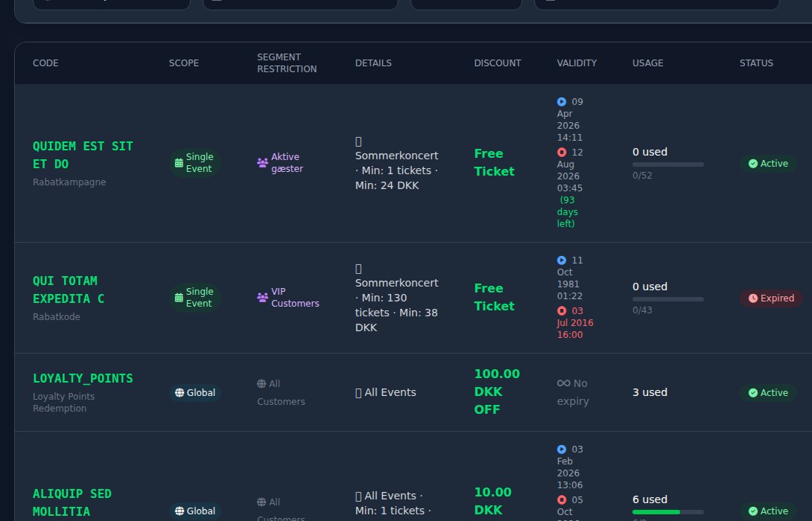Image resolution: width=812 pixels, height=521 pixels.
Task: Click the SCOPE column header
Action: pos(184,63)
